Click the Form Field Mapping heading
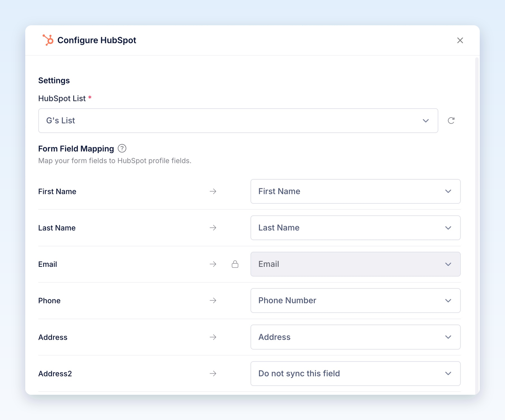 pos(76,149)
